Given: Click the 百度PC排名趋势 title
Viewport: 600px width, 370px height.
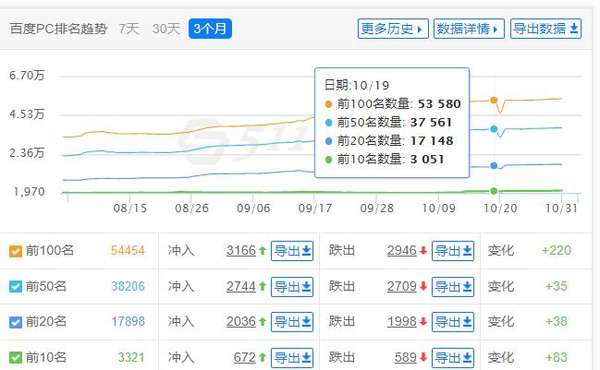Looking at the screenshot, I should (58, 29).
